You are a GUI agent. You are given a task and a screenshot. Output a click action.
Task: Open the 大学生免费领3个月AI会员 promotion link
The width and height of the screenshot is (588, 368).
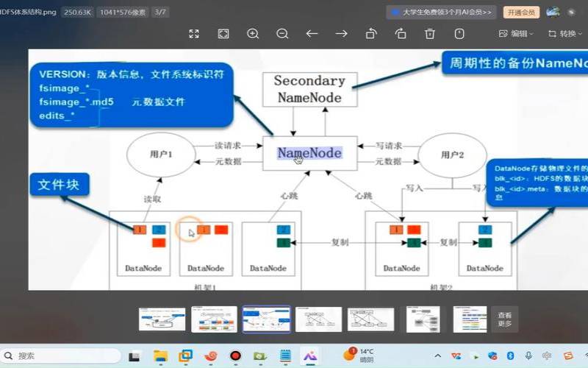click(441, 12)
